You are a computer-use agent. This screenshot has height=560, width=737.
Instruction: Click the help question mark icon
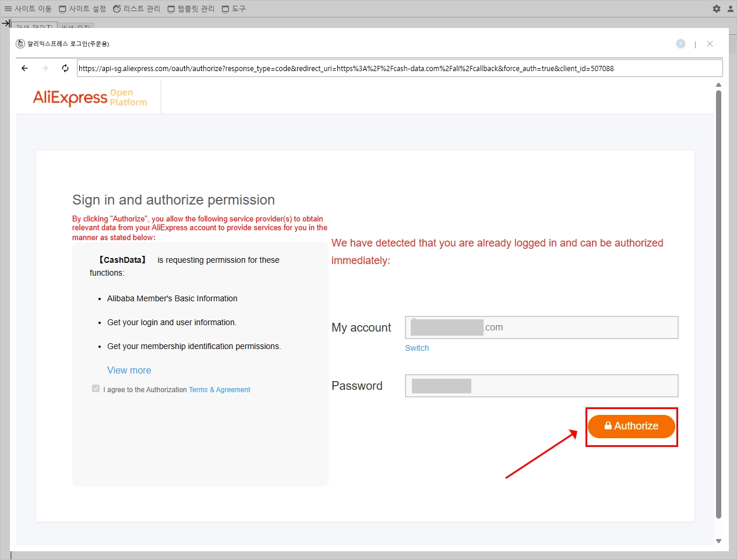point(680,44)
